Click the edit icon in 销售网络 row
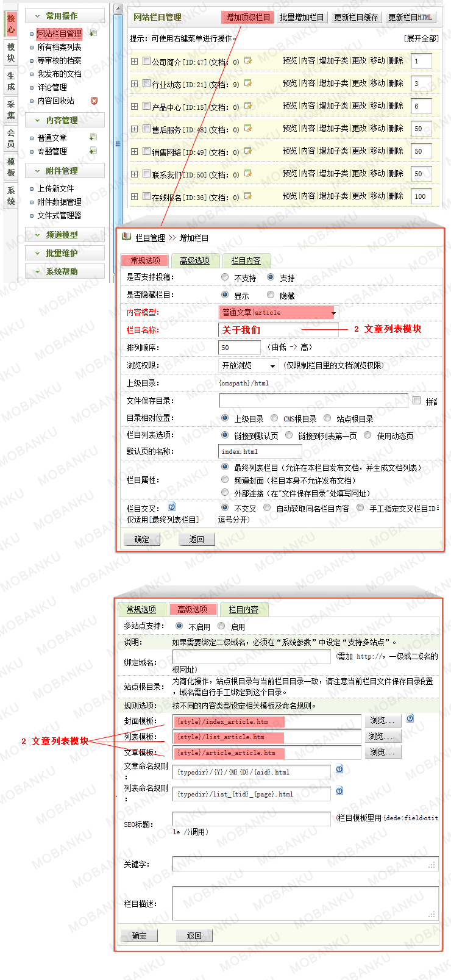451x980 pixels. (248, 151)
